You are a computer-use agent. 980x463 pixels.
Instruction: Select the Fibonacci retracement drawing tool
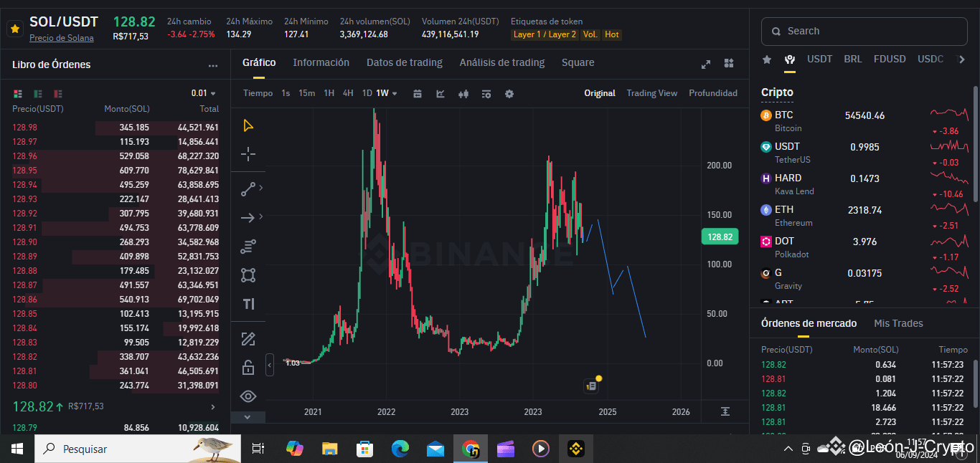248,247
